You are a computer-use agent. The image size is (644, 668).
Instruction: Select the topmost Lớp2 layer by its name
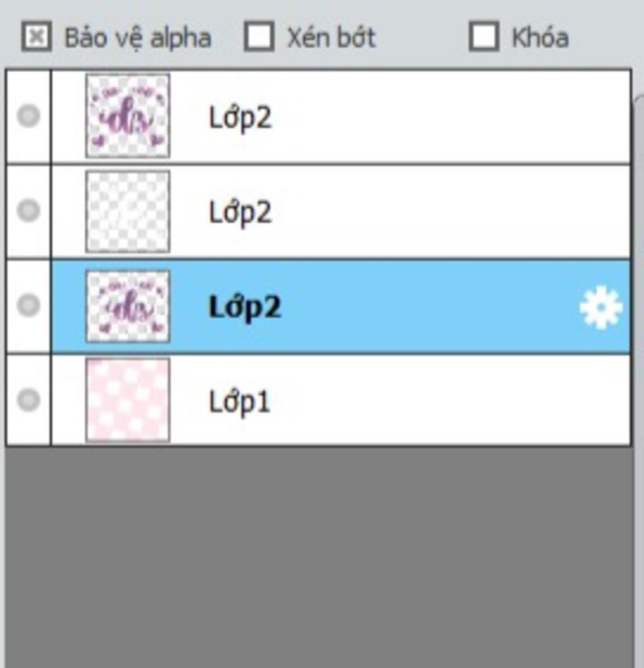pyautogui.click(x=240, y=118)
